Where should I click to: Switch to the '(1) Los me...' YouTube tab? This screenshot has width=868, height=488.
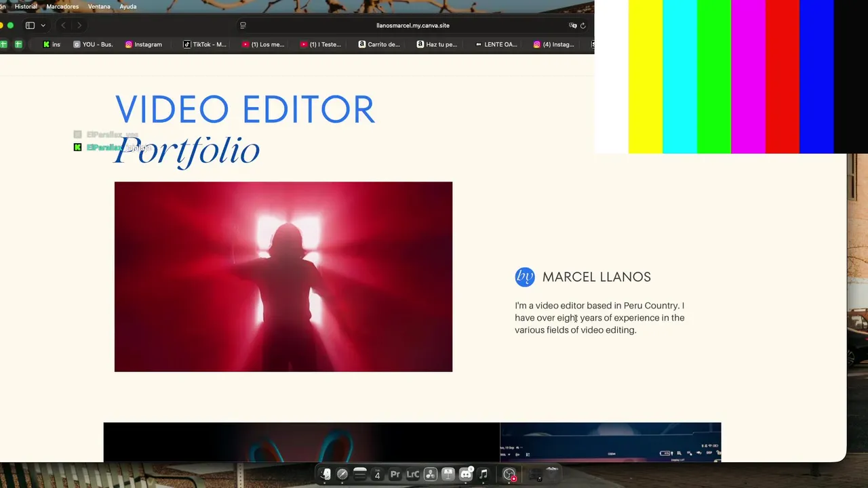pyautogui.click(x=263, y=45)
